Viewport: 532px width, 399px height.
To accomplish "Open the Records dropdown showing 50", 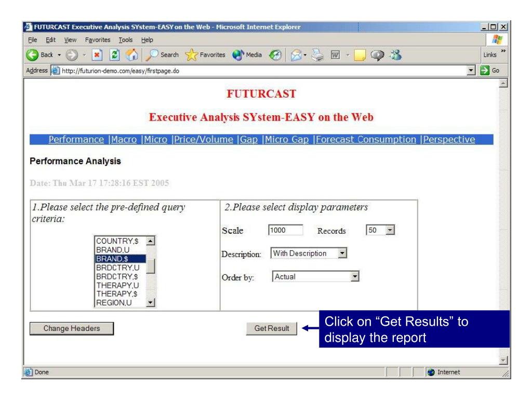I will (390, 230).
